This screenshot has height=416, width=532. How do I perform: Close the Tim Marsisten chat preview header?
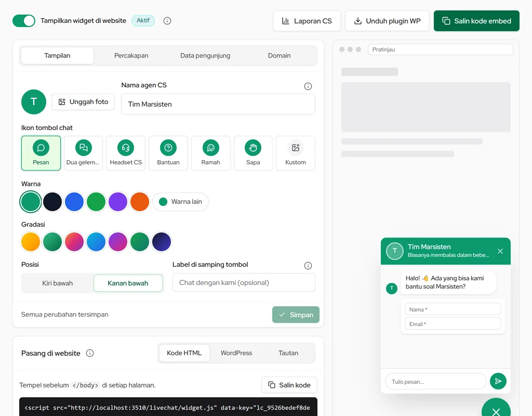[500, 251]
